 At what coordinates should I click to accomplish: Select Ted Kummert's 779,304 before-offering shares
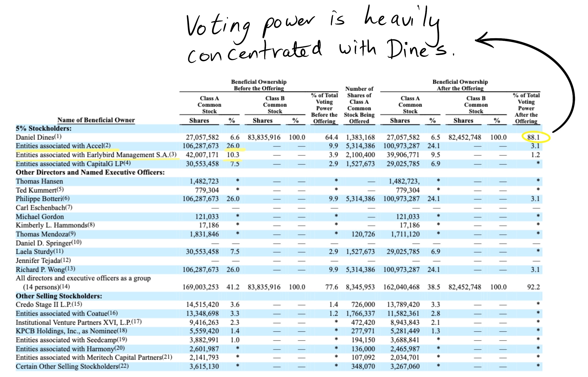207,190
